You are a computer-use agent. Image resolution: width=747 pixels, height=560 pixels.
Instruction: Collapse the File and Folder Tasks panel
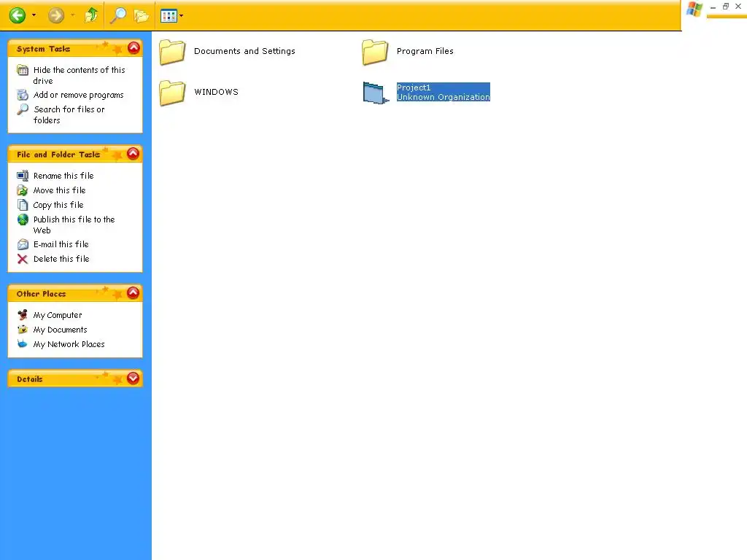(133, 153)
